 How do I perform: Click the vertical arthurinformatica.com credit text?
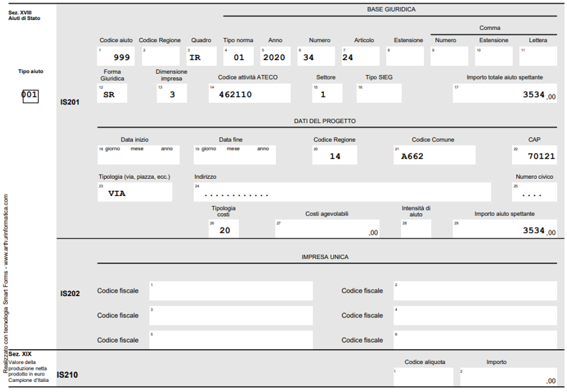coord(6,284)
